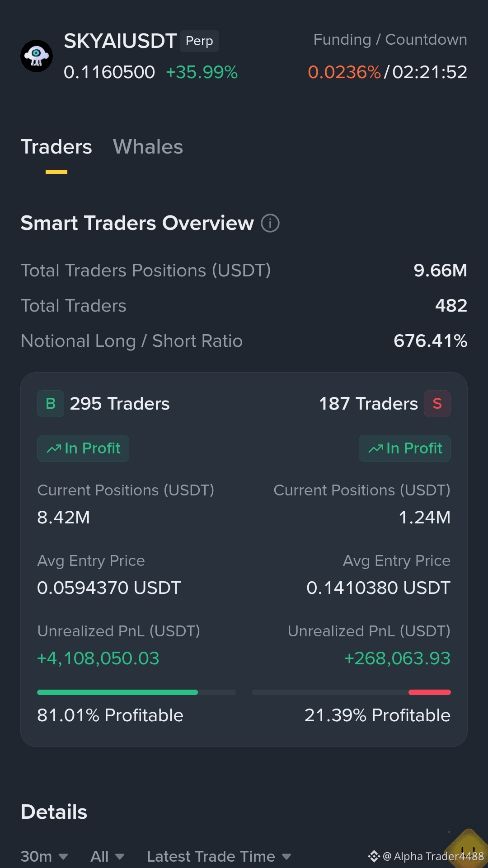Viewport: 488px width, 868px height.
Task: Tap the SKYAIUSDT pair title
Action: (x=120, y=41)
